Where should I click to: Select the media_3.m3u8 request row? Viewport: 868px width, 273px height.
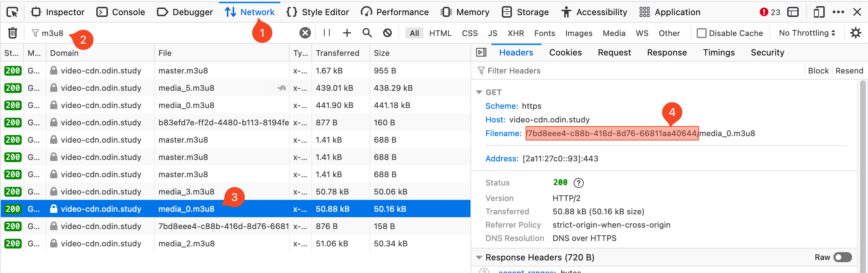tap(186, 192)
